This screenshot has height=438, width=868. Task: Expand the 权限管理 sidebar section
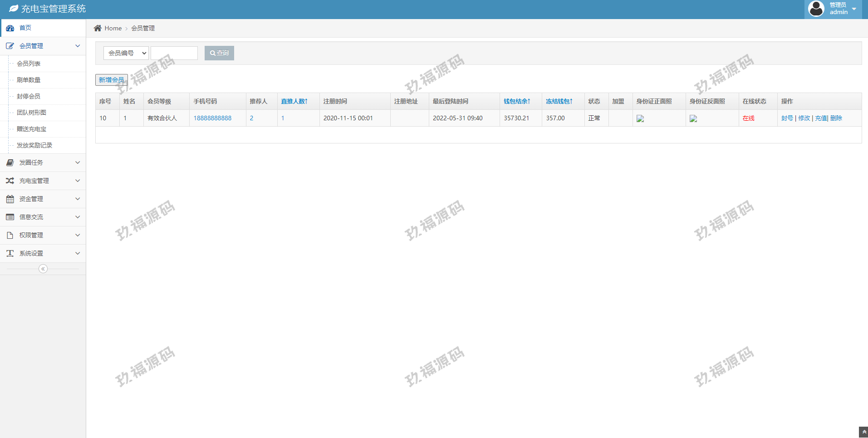click(x=43, y=235)
